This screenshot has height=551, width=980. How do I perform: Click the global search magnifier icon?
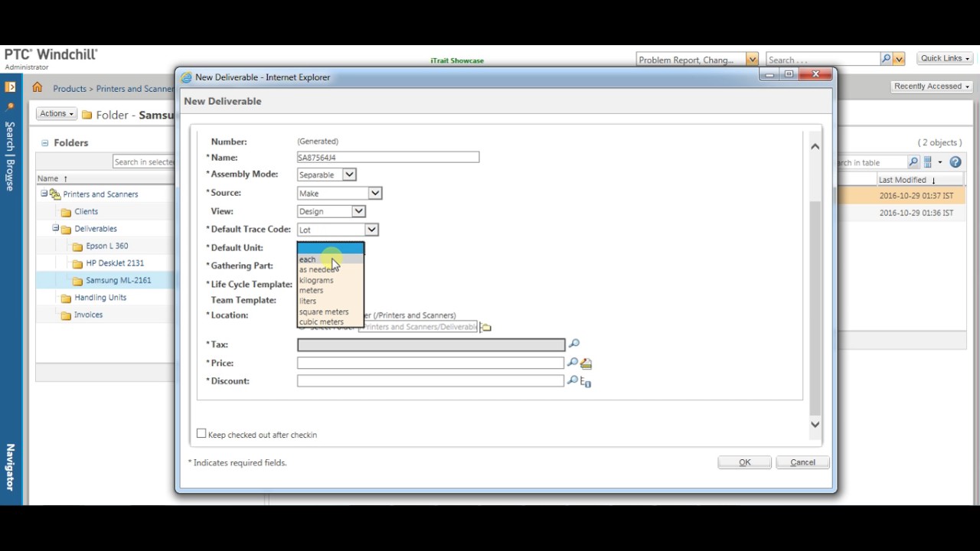(x=886, y=59)
